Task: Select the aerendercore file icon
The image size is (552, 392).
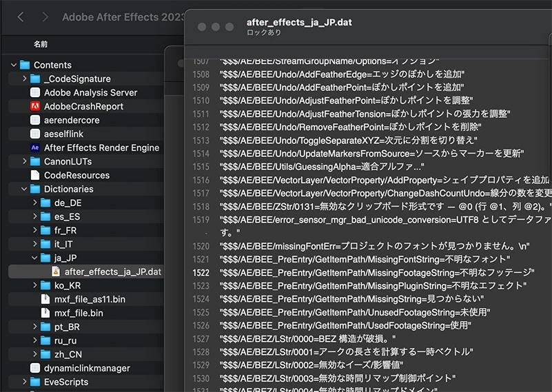Action: tap(35, 120)
